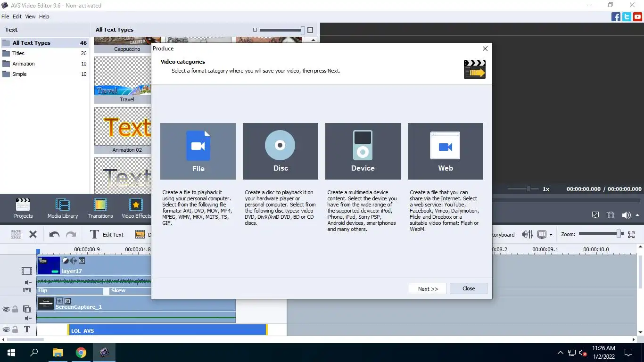Select the Cappuccino text preset
Screen dimensions: 644x362
coord(123,45)
